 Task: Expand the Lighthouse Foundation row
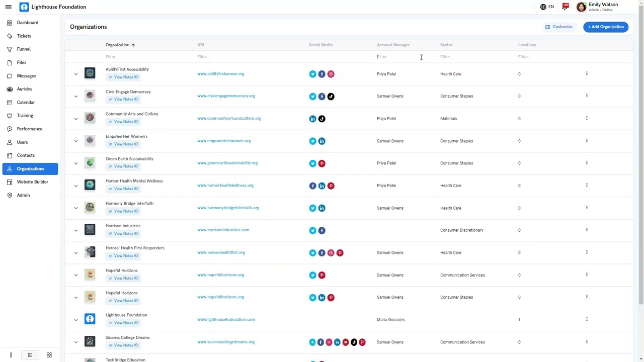click(76, 320)
